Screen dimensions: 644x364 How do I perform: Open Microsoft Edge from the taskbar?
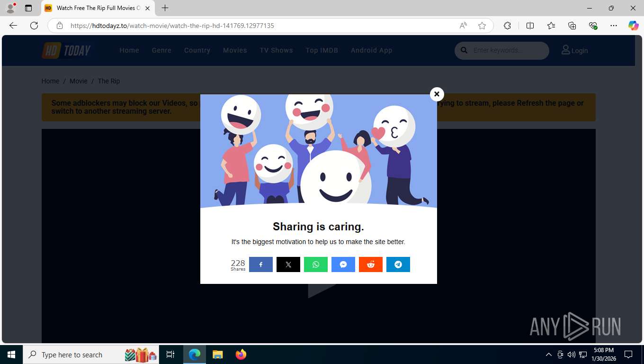click(x=195, y=355)
